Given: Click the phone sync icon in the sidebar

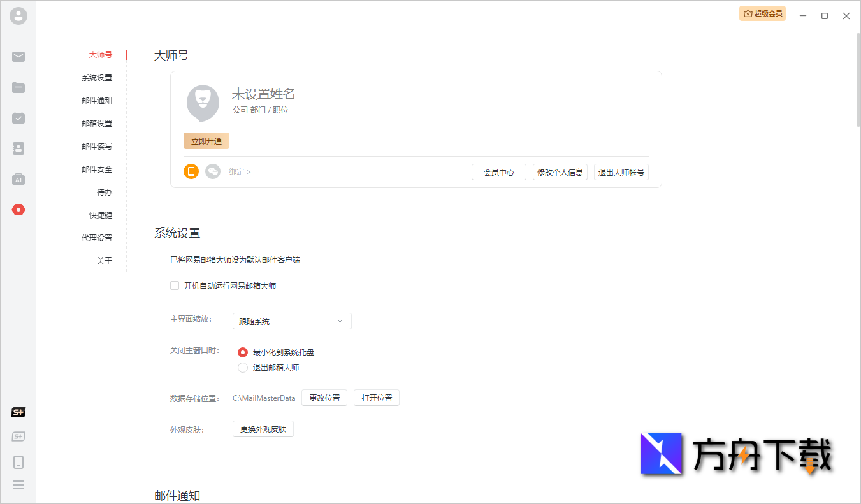Looking at the screenshot, I should point(18,461).
